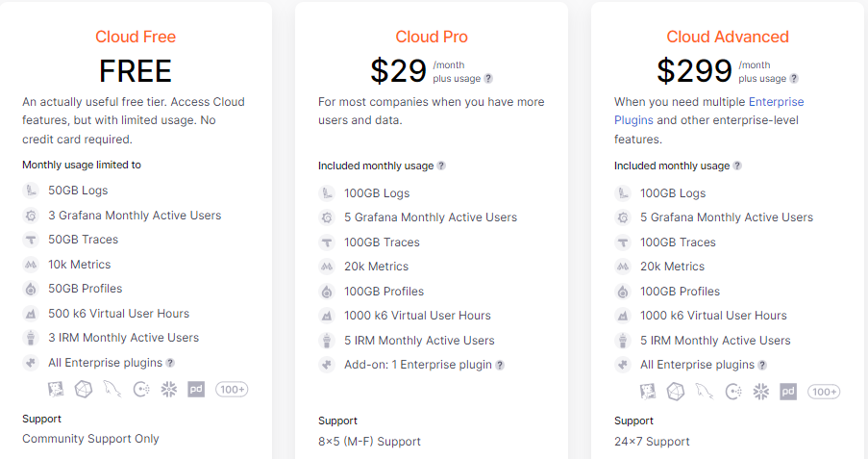Open the help icon beside Cloud Advanced plus usage
Viewport: 868px width, 459px height.
pyautogui.click(x=794, y=79)
